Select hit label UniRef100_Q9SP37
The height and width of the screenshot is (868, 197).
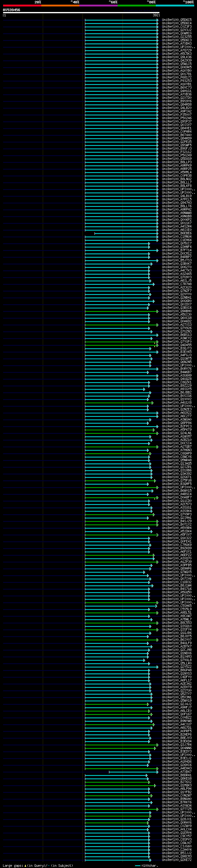pos(177,122)
